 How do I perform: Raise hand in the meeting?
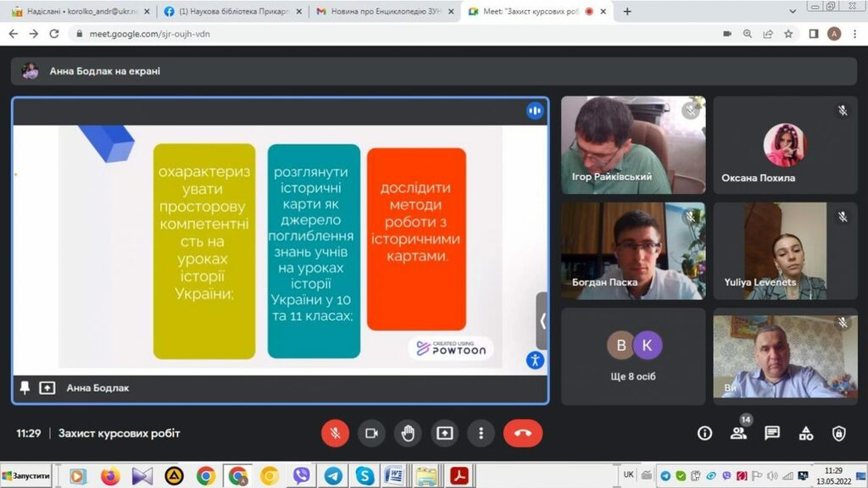408,433
